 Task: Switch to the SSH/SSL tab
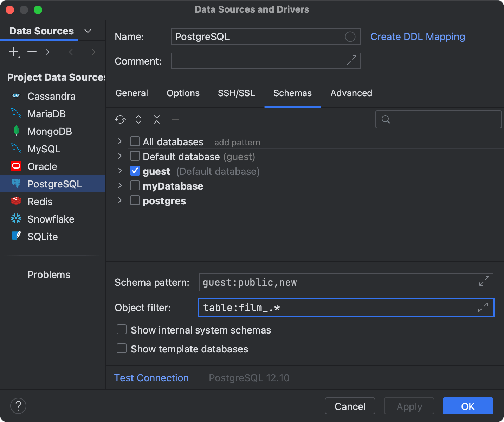click(x=236, y=93)
